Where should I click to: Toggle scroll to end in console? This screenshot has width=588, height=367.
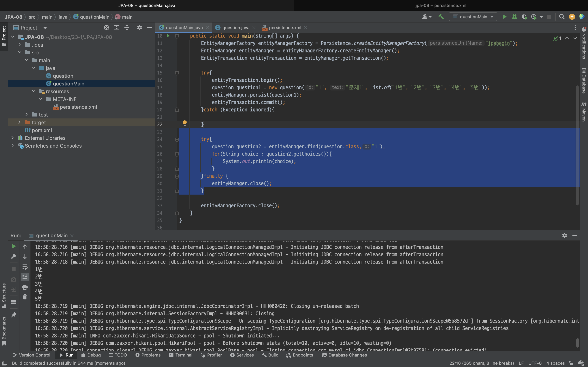[x=25, y=277]
